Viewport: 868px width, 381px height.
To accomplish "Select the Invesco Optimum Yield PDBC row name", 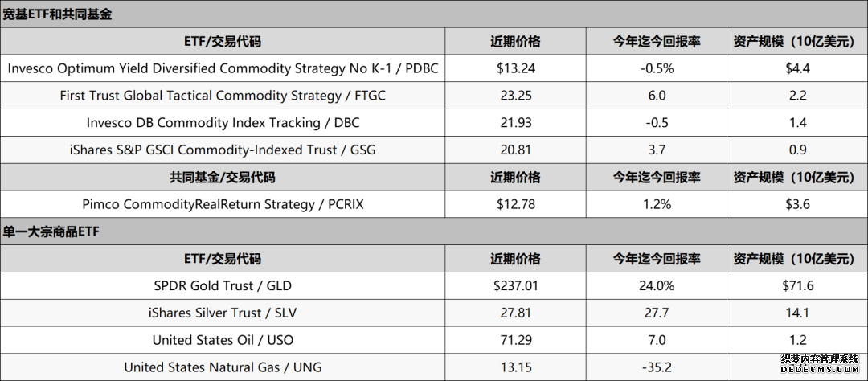I will tap(223, 68).
